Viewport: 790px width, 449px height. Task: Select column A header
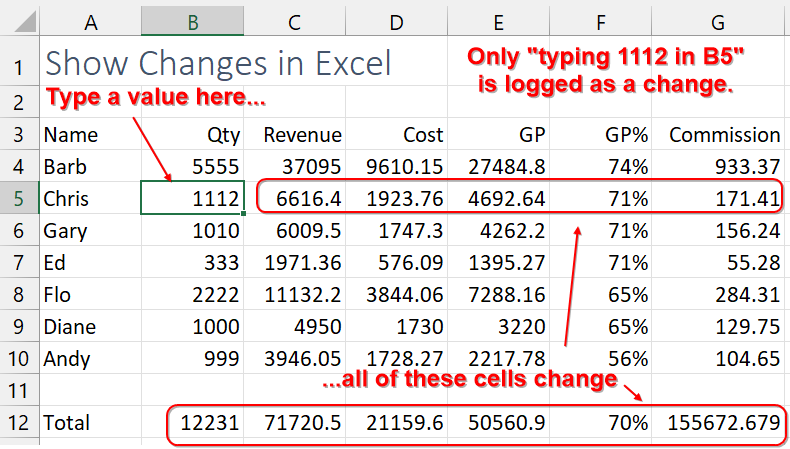click(90, 20)
